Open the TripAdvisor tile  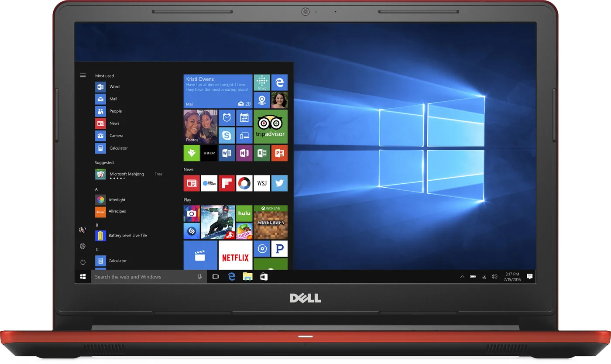pos(271,126)
